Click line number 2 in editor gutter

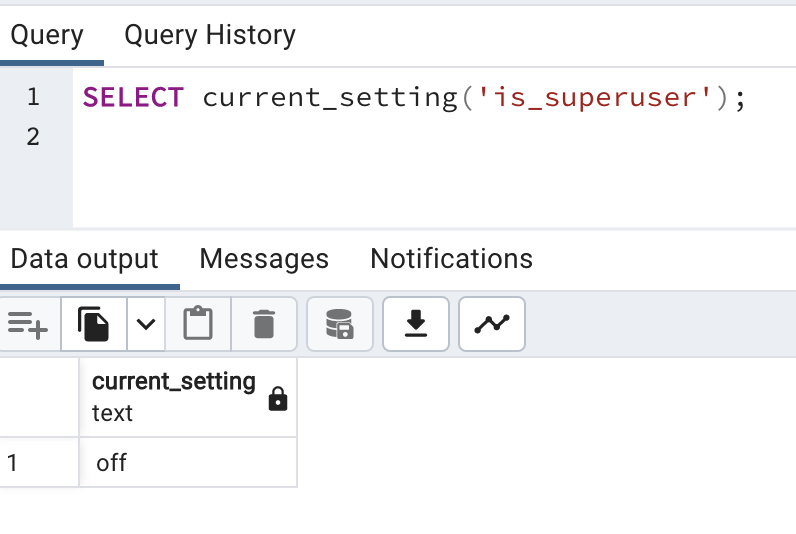(x=33, y=136)
